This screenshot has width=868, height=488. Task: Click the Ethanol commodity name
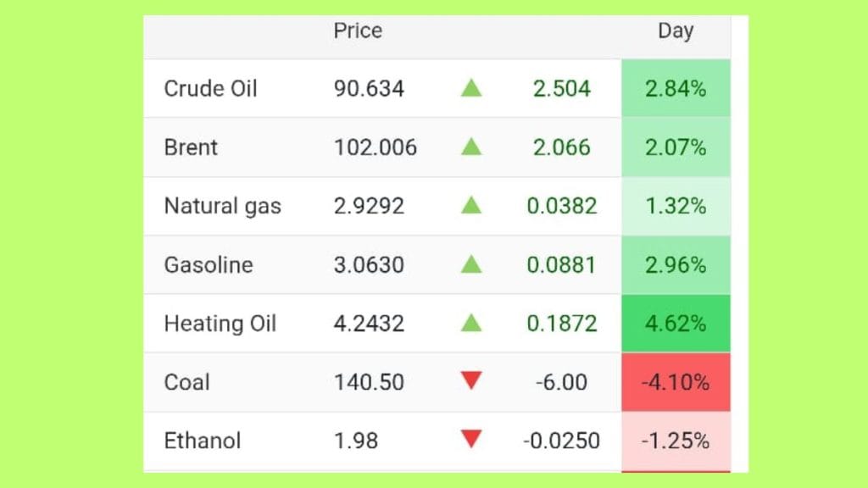[203, 441]
